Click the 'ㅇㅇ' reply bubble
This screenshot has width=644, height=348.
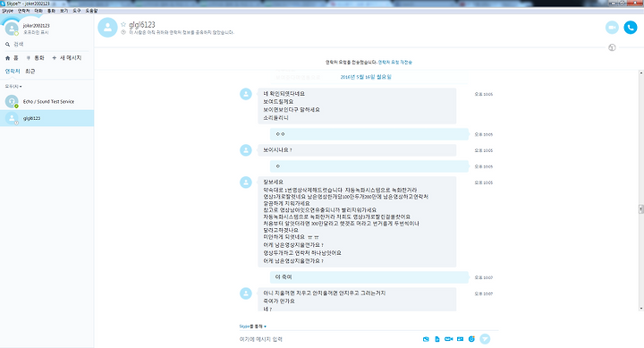click(x=369, y=134)
